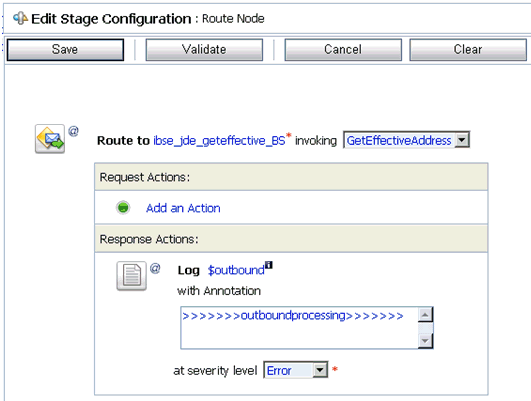Click the Request Actions heading
This screenshot has width=531, height=401.
point(145,177)
